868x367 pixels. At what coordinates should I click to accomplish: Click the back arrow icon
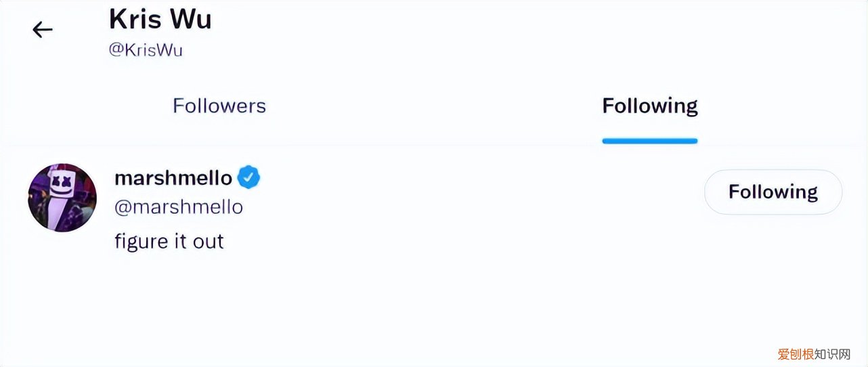[x=43, y=30]
